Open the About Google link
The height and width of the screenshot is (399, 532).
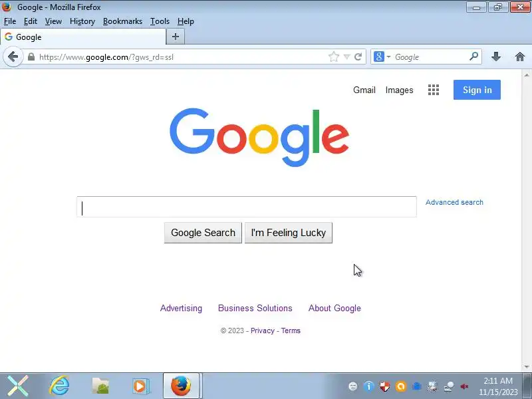[334, 308]
